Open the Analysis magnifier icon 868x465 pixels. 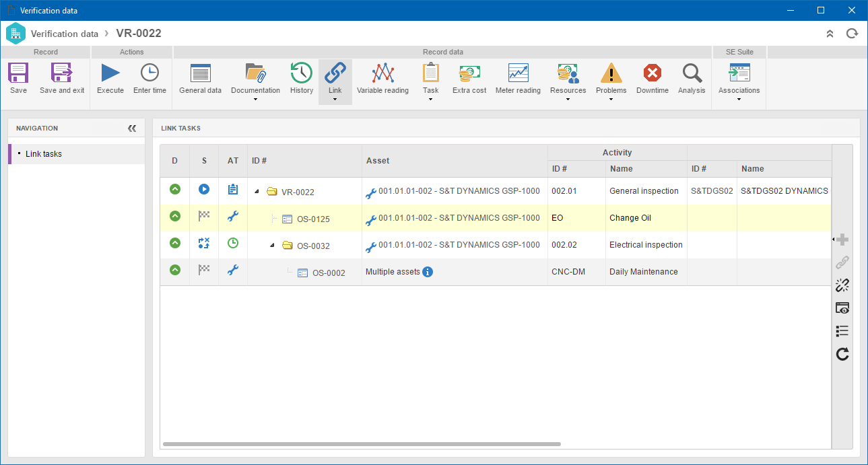(692, 73)
